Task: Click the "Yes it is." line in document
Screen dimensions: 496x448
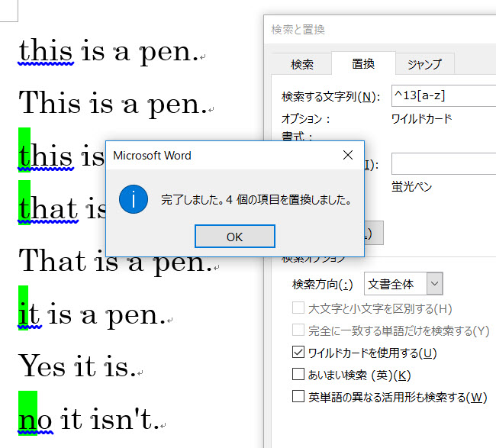Action: coord(76,365)
